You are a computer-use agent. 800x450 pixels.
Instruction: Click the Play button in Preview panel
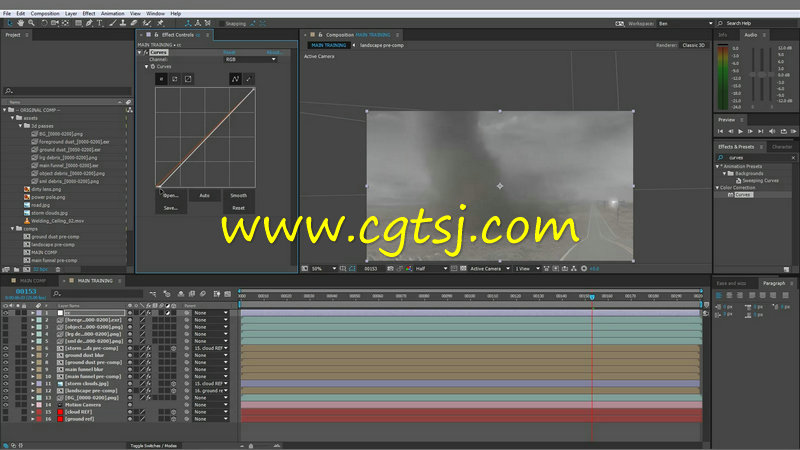point(740,131)
